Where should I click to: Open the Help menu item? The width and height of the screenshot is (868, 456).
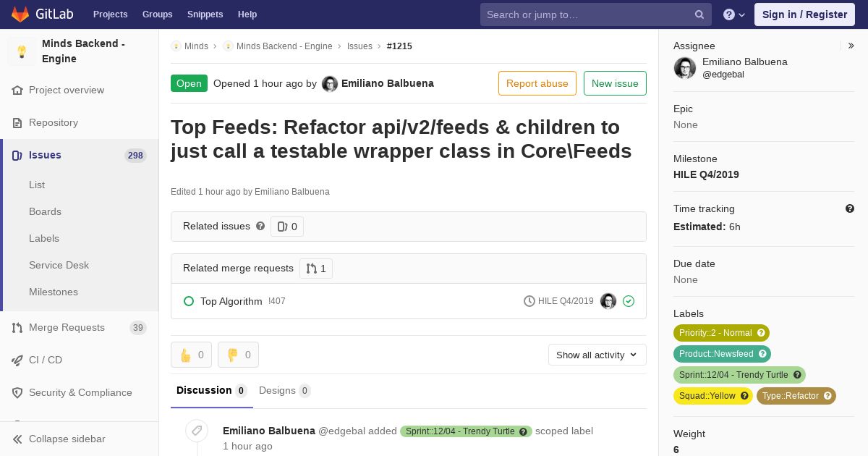[x=247, y=14]
